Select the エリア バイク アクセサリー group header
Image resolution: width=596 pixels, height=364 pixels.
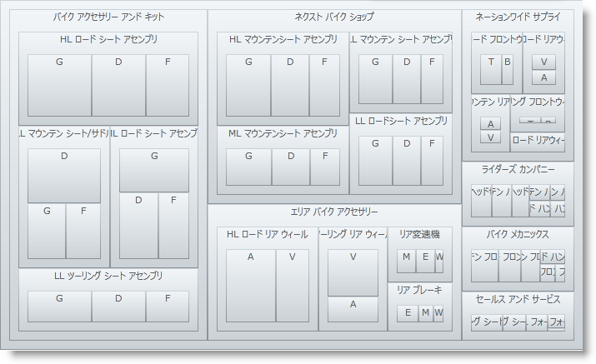334,212
